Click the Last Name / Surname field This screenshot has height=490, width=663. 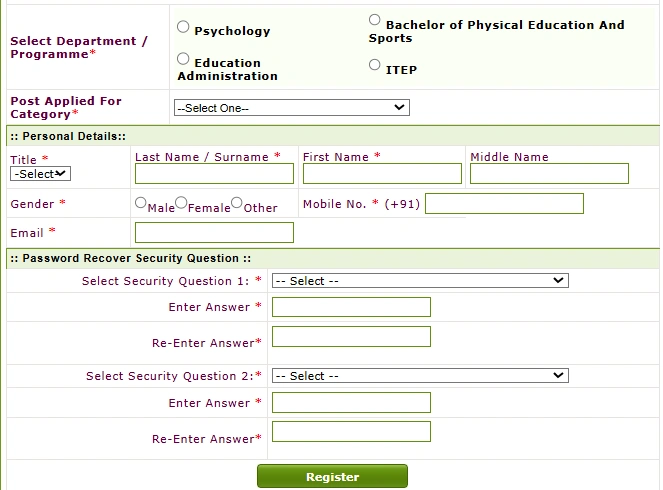214,174
